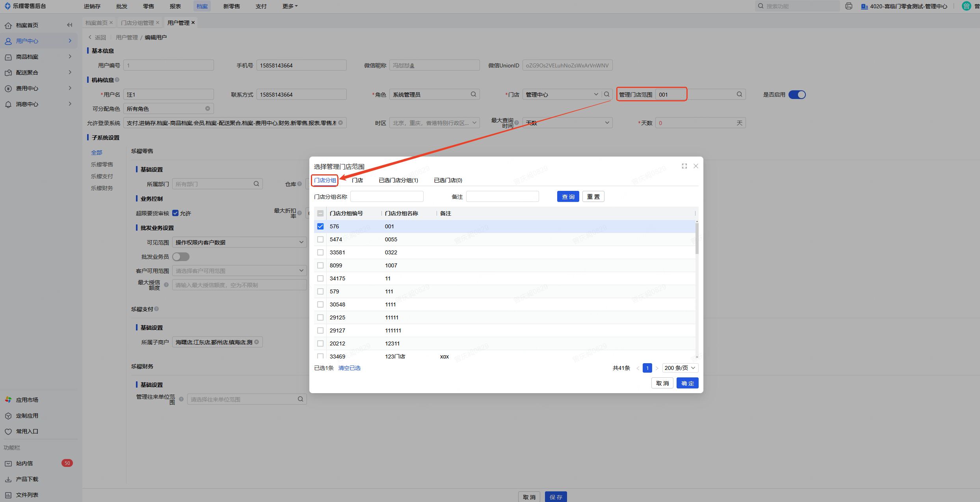This screenshot has height=502, width=980.
Task: Open 应用市场 from sidebar
Action: click(27, 400)
